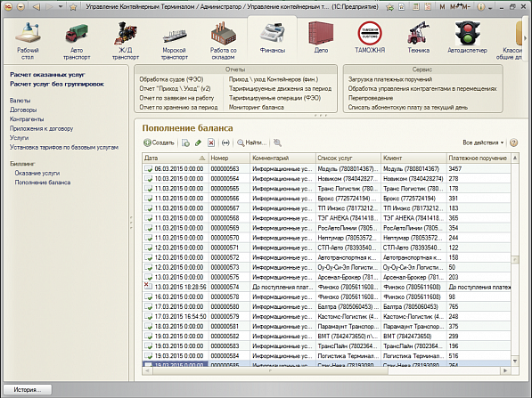Open Приложения к договору
The width and height of the screenshot is (532, 398).
41,128
